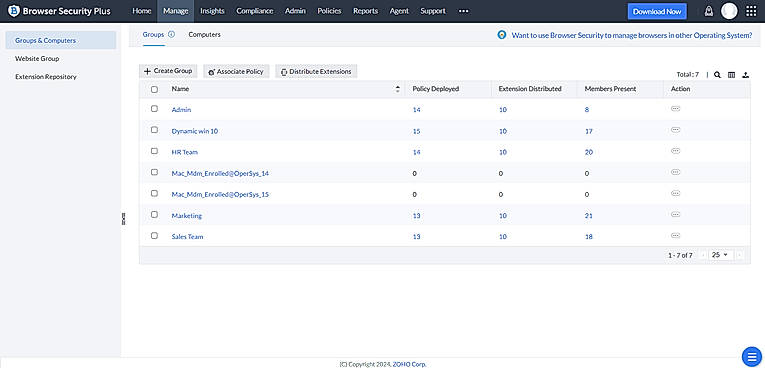The height and width of the screenshot is (368, 765).
Task: Open the Support menu
Action: click(433, 11)
